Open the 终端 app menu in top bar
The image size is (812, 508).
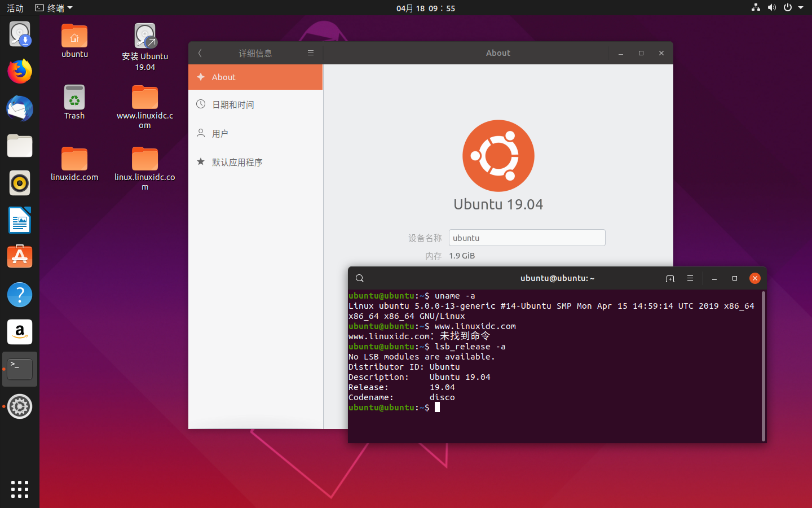54,8
